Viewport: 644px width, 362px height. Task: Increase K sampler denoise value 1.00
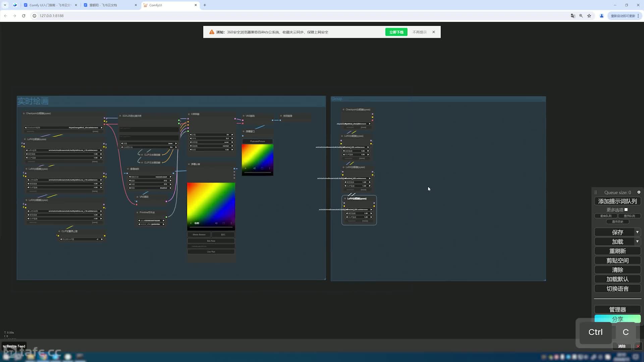pos(232,149)
